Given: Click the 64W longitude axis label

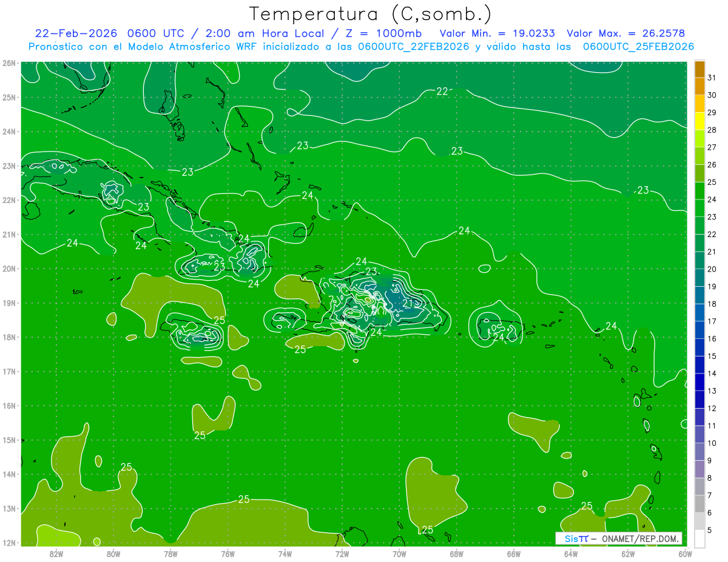Looking at the screenshot, I should [571, 554].
